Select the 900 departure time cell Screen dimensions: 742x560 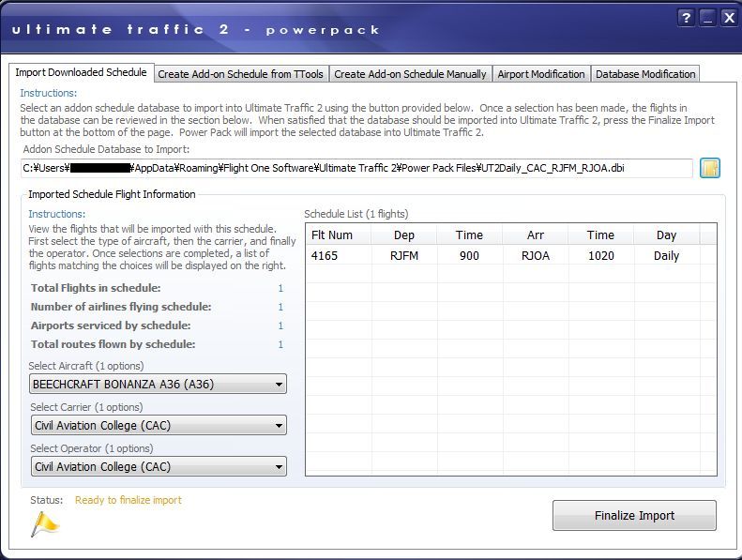(469, 256)
